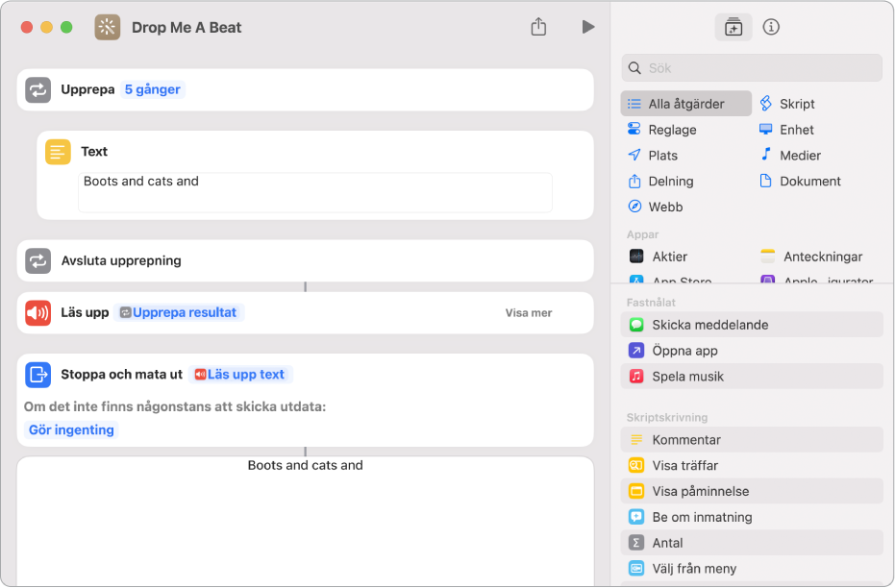Select the Webb category
Screen dimensions: 895x588
click(655, 207)
